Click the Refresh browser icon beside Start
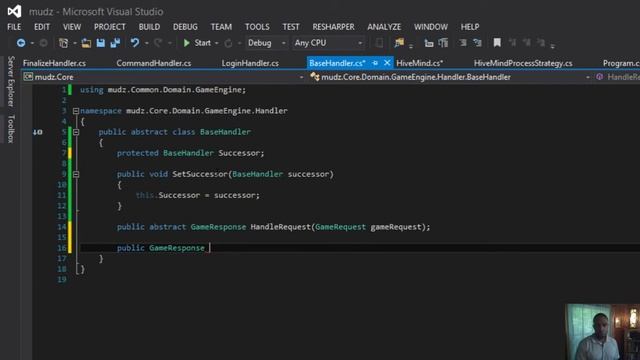The image size is (640, 360). point(228,43)
